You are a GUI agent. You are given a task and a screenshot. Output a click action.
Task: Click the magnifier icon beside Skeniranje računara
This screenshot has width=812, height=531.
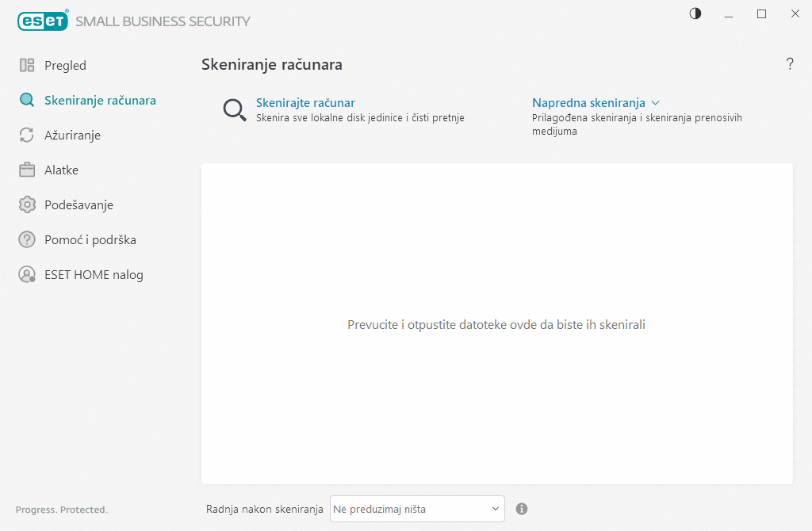[27, 101]
